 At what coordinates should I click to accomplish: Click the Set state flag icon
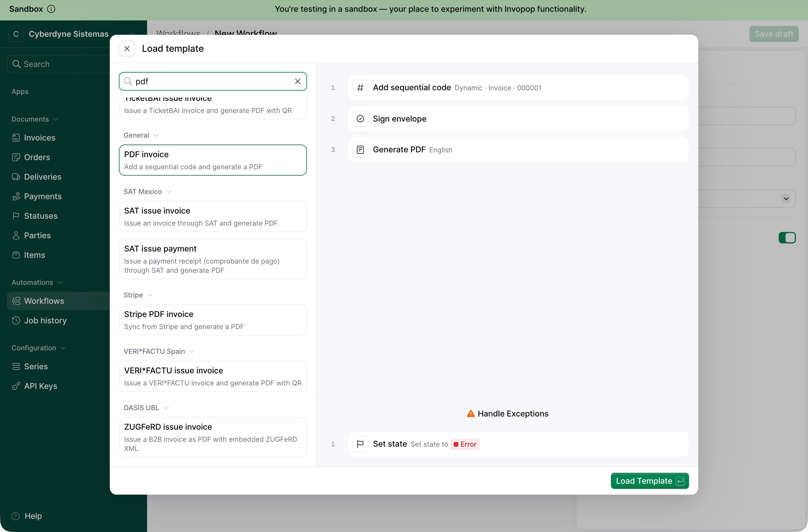360,444
